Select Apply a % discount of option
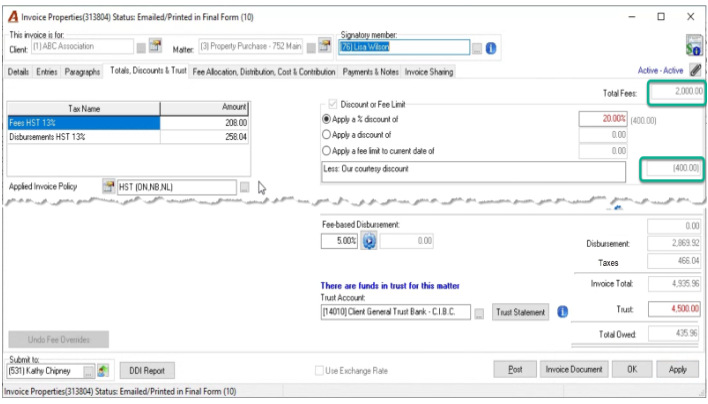 (326, 119)
